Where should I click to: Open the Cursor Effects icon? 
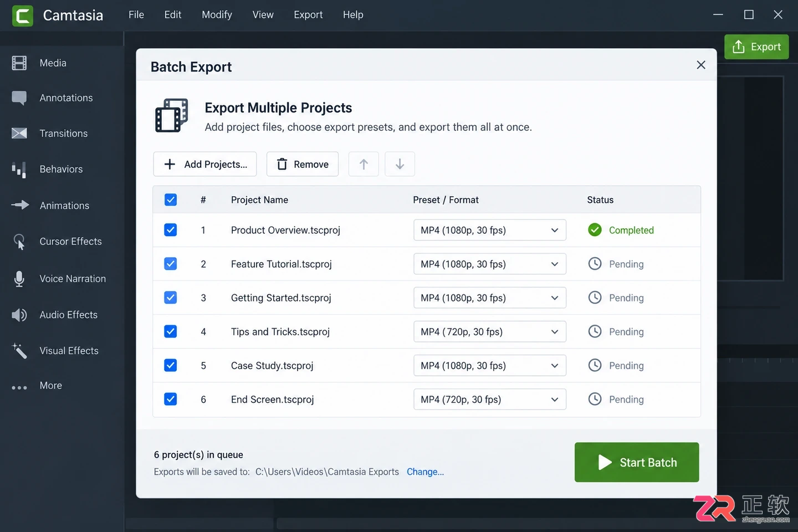point(19,242)
